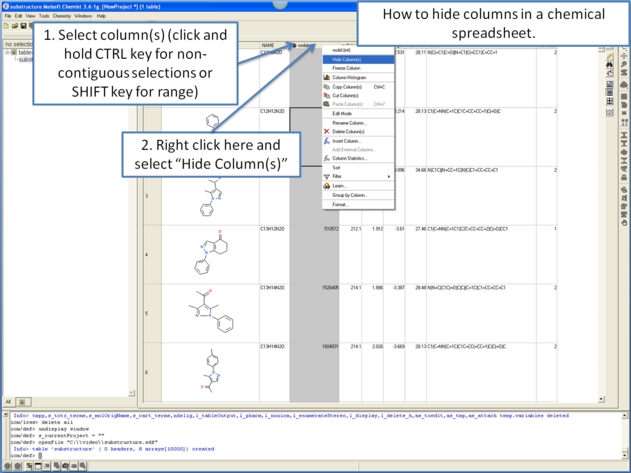Click the NAME column header
The height and width of the screenshot is (473, 631).
(268, 45)
